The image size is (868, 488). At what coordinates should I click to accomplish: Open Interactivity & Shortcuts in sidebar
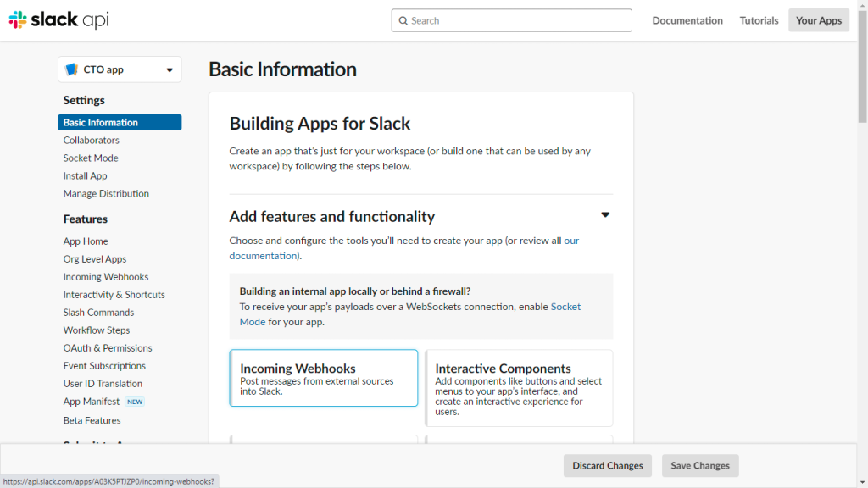click(114, 294)
